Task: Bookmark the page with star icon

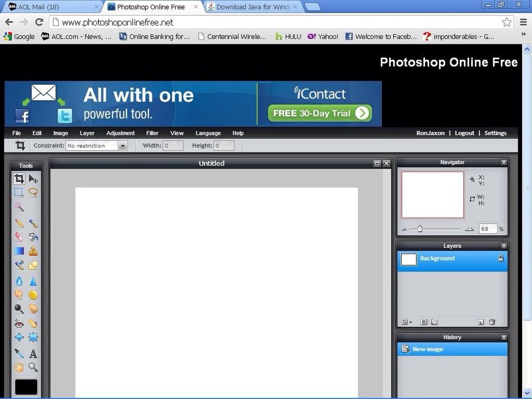Action: click(506, 22)
